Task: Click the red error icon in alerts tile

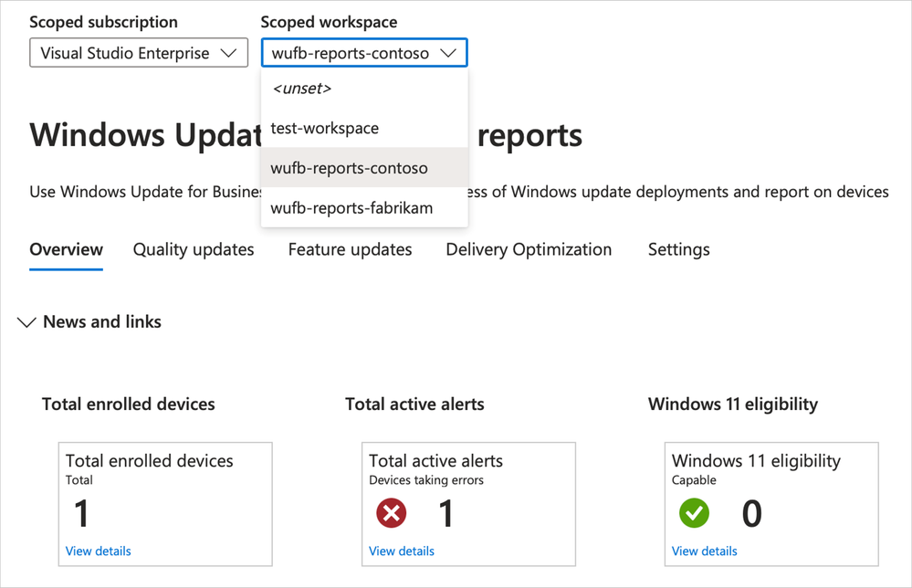Action: 392,513
